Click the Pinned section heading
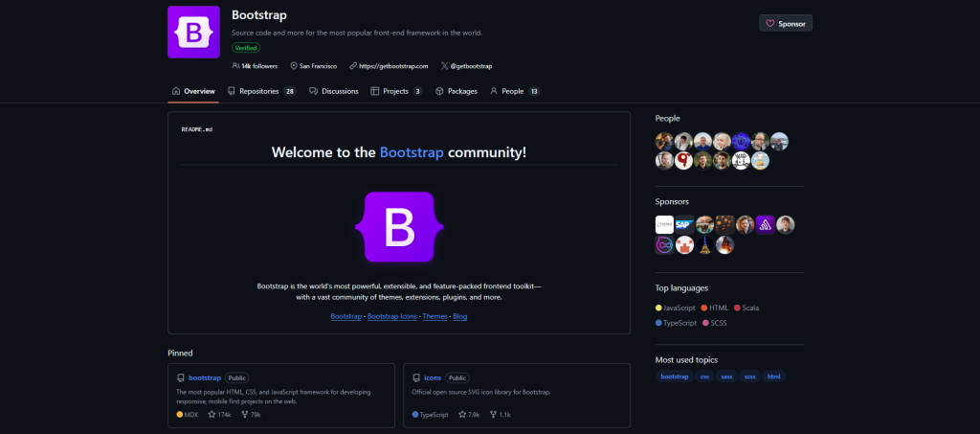The height and width of the screenshot is (434, 980). click(180, 353)
